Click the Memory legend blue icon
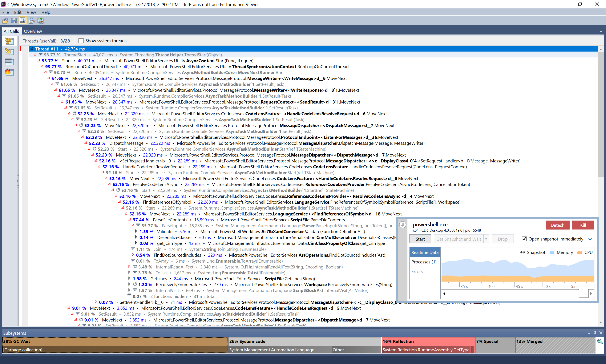 tap(552, 252)
